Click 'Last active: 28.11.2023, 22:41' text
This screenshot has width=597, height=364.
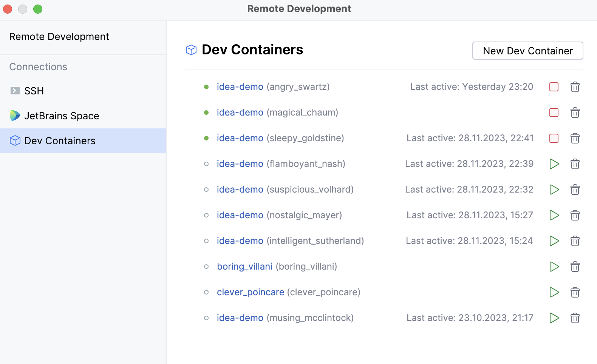(470, 138)
